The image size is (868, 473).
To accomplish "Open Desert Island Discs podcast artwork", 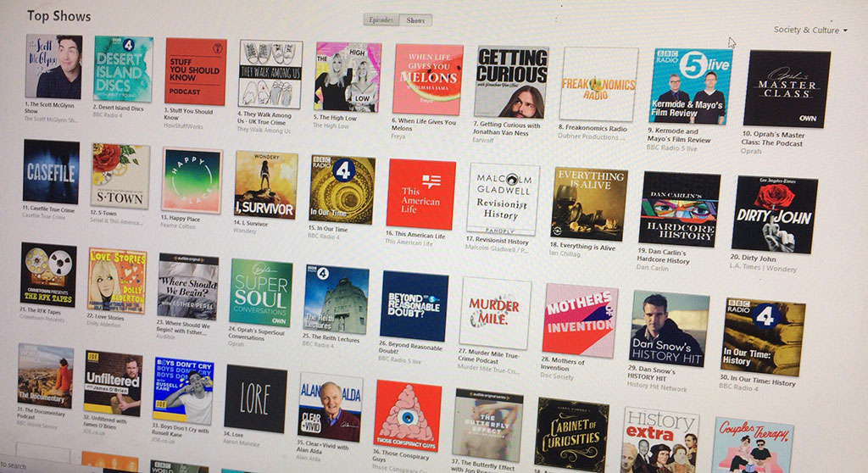I will click(x=123, y=70).
